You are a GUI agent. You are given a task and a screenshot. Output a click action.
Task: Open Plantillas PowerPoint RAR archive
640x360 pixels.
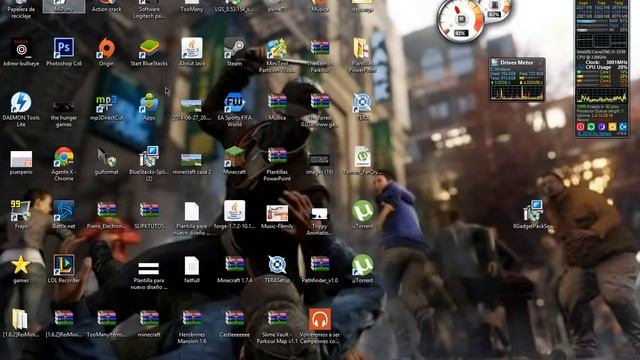tap(277, 156)
